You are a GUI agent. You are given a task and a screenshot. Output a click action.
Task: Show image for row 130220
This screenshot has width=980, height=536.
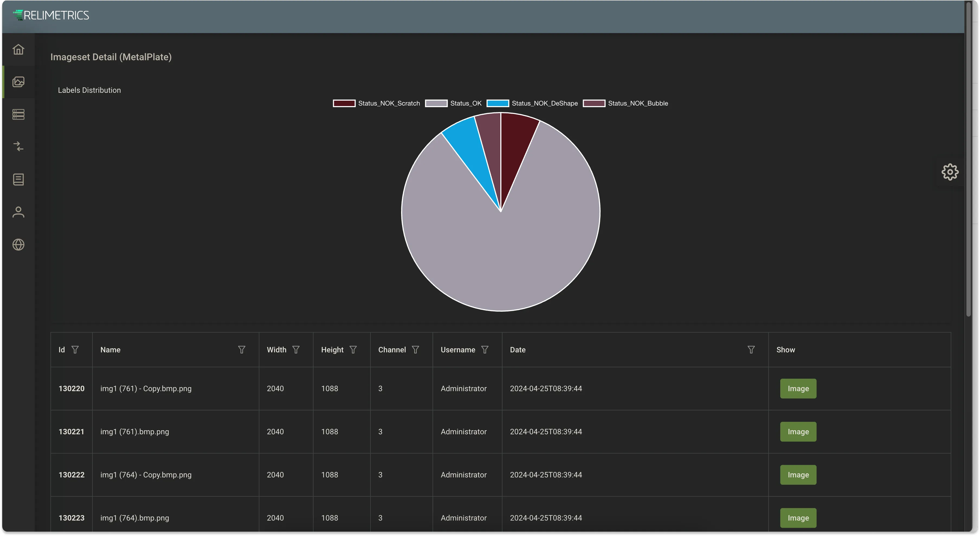click(x=798, y=388)
